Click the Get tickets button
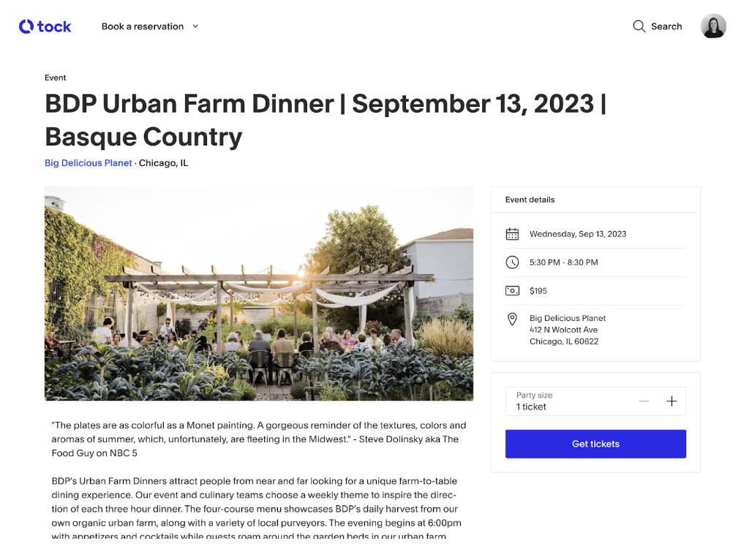This screenshot has width=752, height=560. 595,444
